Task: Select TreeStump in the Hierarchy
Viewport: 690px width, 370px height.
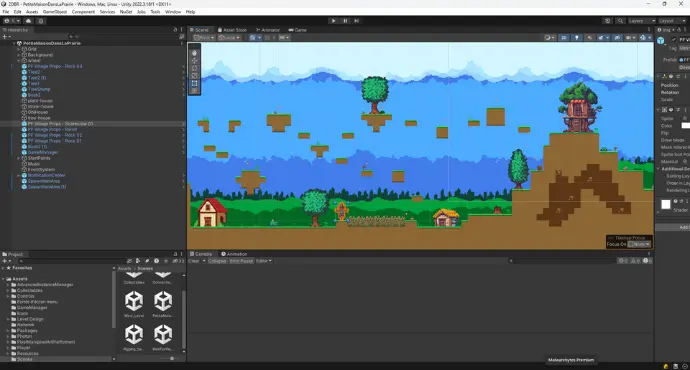Action: point(39,89)
